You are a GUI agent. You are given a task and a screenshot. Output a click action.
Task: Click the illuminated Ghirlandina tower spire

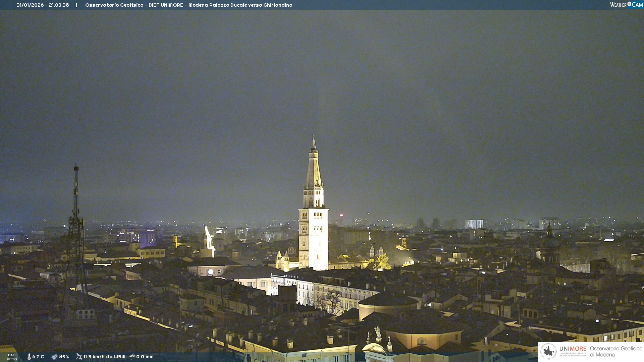coord(314,168)
